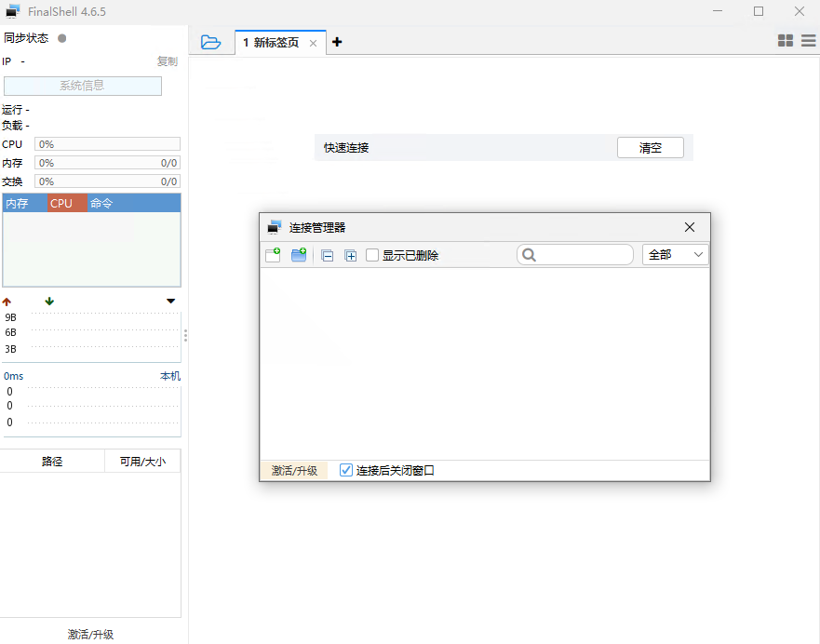Click the 系统信息 button
The image size is (820, 644).
coord(83,86)
